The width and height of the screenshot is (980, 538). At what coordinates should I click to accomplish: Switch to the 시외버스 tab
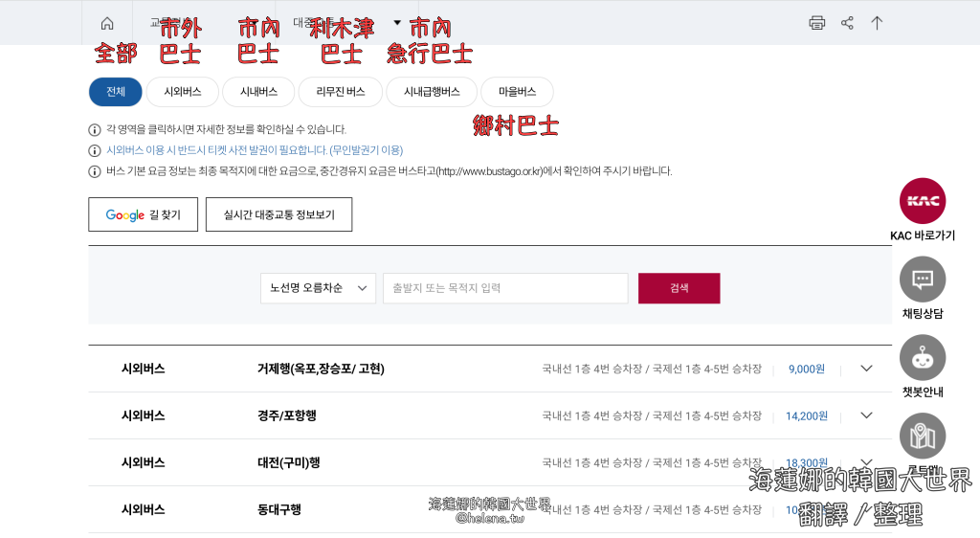182,92
